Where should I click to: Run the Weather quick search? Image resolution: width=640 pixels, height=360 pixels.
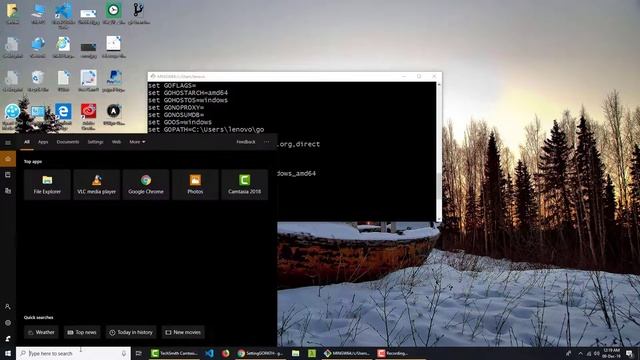41,332
